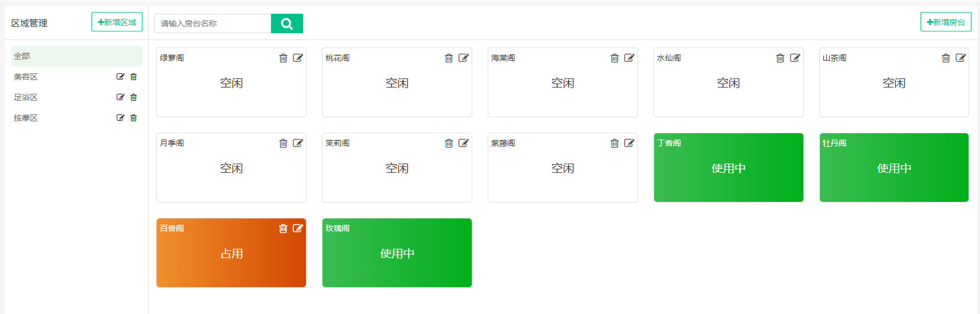Add a new room with 新增房台
Image resolution: width=980 pixels, height=314 pixels.
[x=946, y=22]
